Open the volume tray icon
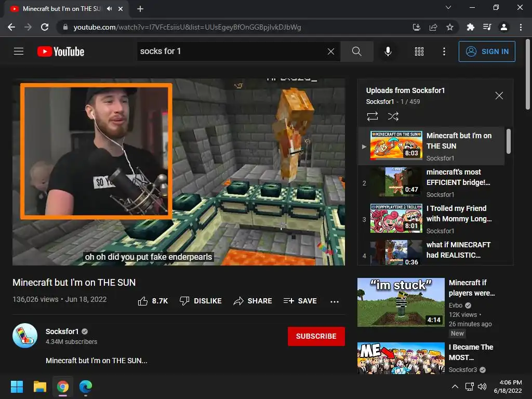532x399 pixels. (482, 387)
